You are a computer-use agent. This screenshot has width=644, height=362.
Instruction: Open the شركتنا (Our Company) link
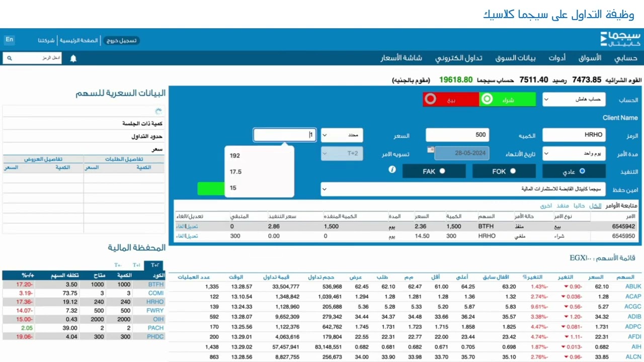[x=46, y=41]
